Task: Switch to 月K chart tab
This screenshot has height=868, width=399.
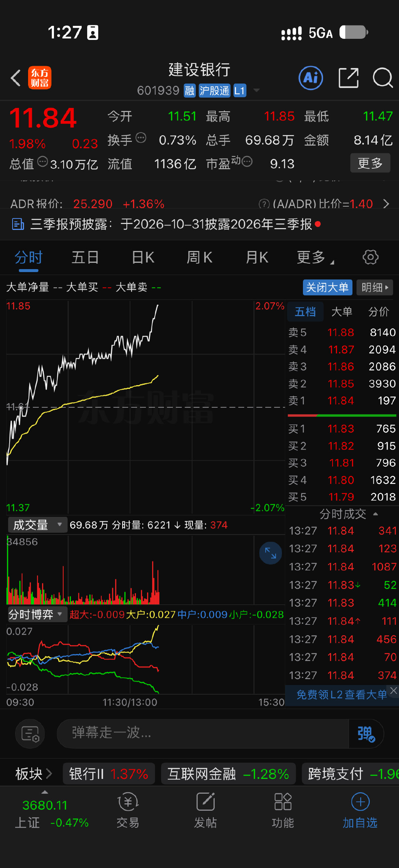Action: pyautogui.click(x=257, y=258)
